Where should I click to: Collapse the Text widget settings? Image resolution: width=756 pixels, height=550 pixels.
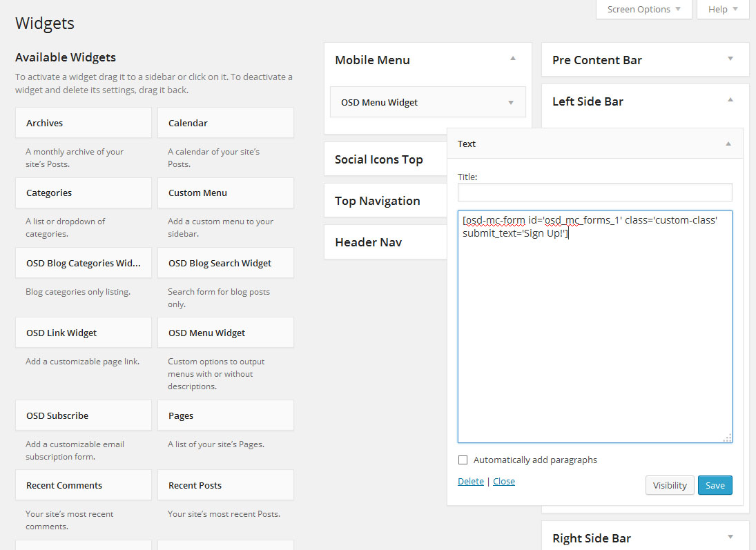pyautogui.click(x=728, y=144)
